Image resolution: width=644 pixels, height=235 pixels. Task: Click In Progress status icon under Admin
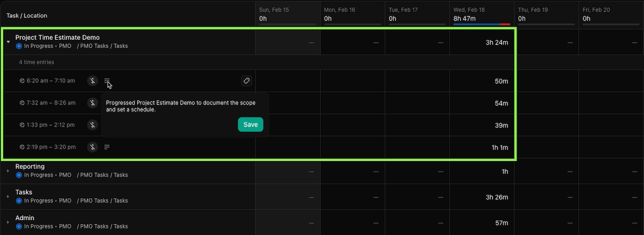[19, 227]
